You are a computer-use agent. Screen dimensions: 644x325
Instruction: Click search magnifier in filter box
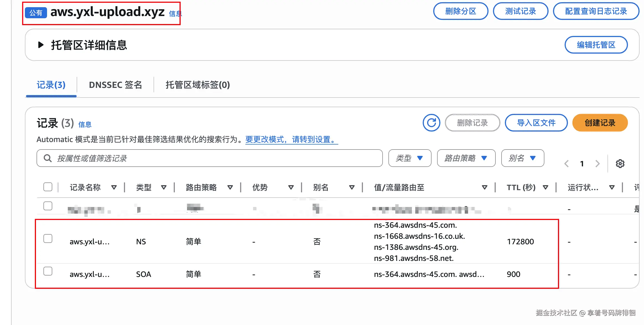coord(48,158)
